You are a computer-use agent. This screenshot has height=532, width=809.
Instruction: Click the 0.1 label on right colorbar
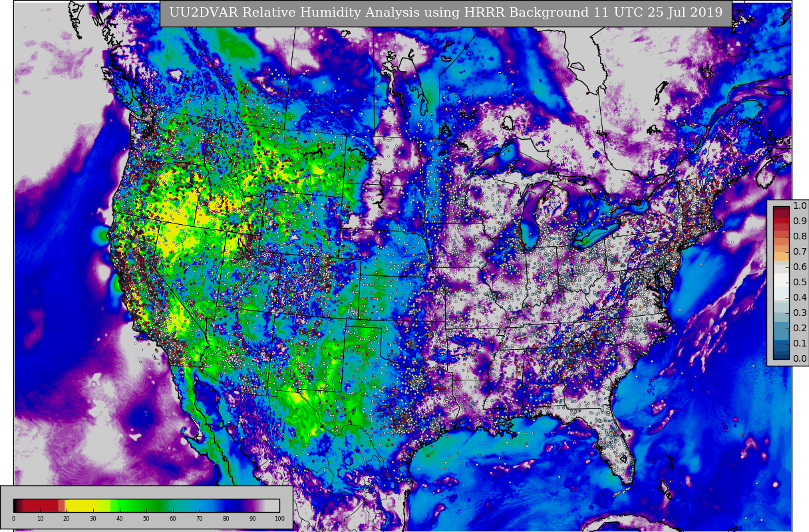click(x=800, y=343)
